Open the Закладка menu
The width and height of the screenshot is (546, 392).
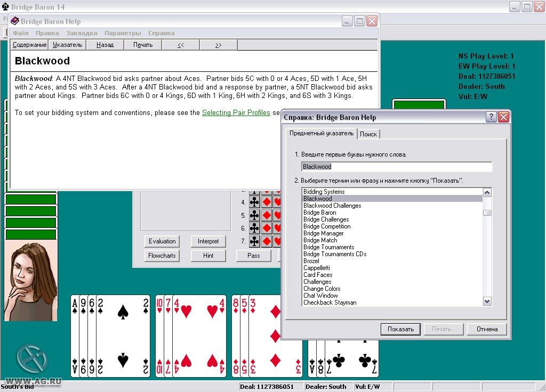(x=82, y=33)
